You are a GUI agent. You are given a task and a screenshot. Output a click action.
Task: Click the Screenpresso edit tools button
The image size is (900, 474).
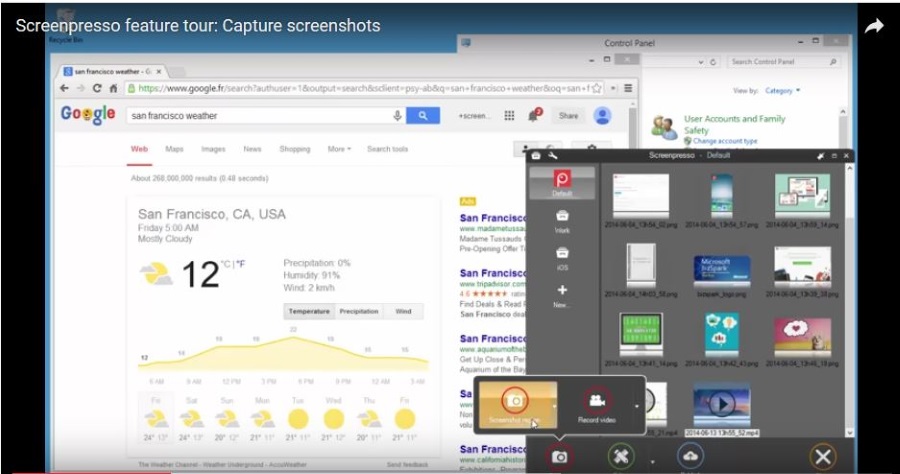coord(621,457)
